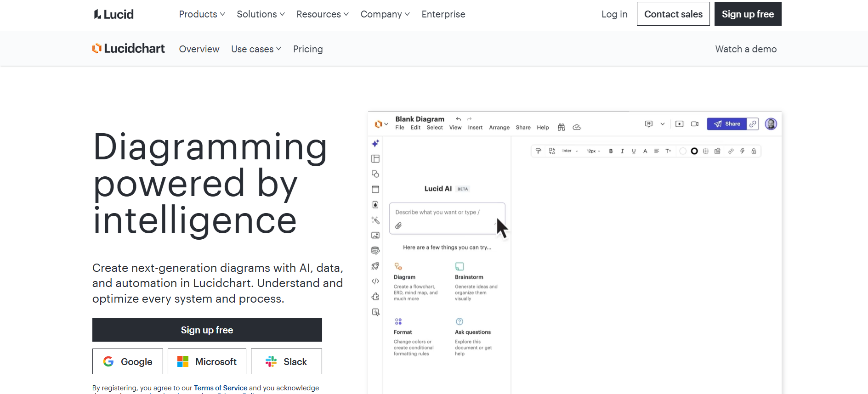Open the puzzle-piece integrations icon
Screen dimensions: 868x394
pos(375,297)
